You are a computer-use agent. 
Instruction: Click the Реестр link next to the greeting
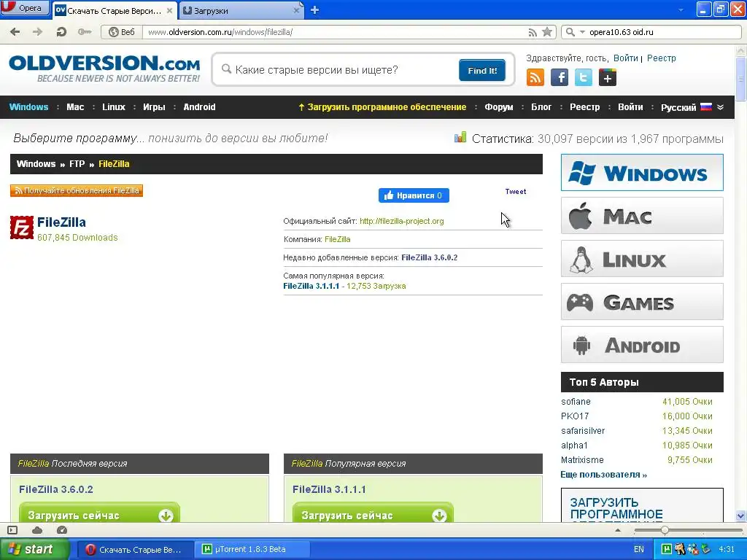pyautogui.click(x=661, y=58)
